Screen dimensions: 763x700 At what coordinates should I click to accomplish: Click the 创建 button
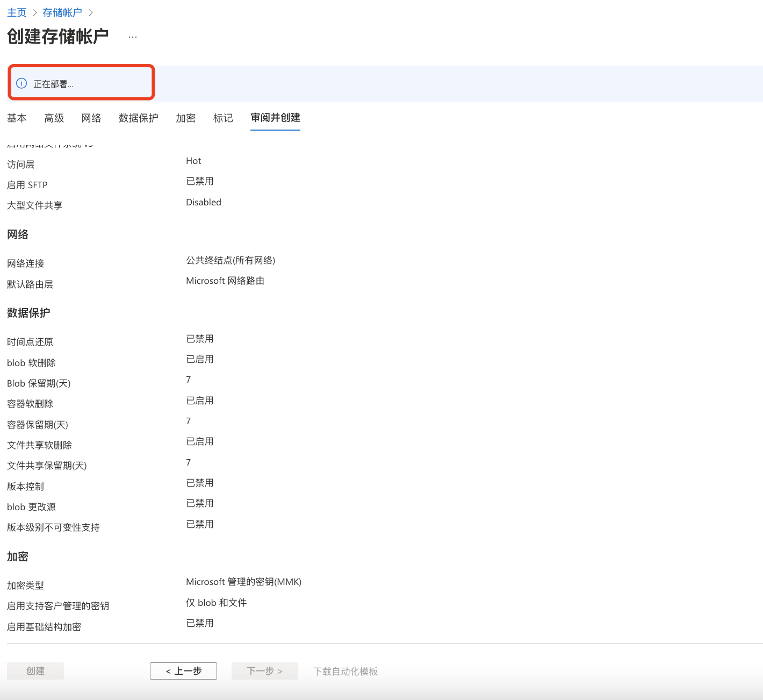pyautogui.click(x=35, y=671)
